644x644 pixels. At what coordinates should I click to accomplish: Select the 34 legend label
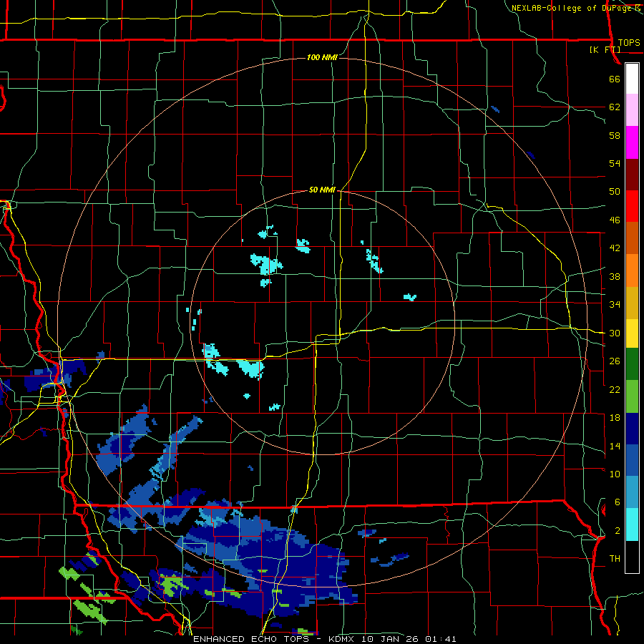(x=615, y=305)
